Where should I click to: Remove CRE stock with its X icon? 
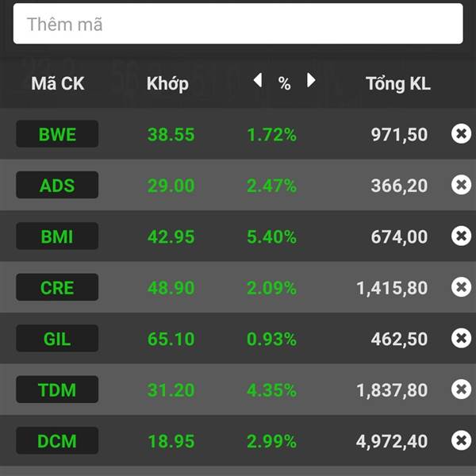(x=461, y=287)
